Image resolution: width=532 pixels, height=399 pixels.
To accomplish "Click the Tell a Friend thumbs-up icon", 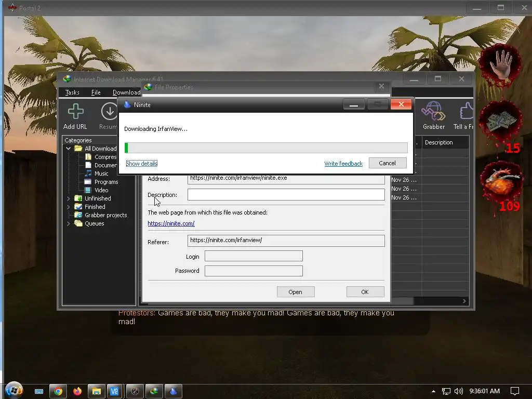I will tap(467, 111).
